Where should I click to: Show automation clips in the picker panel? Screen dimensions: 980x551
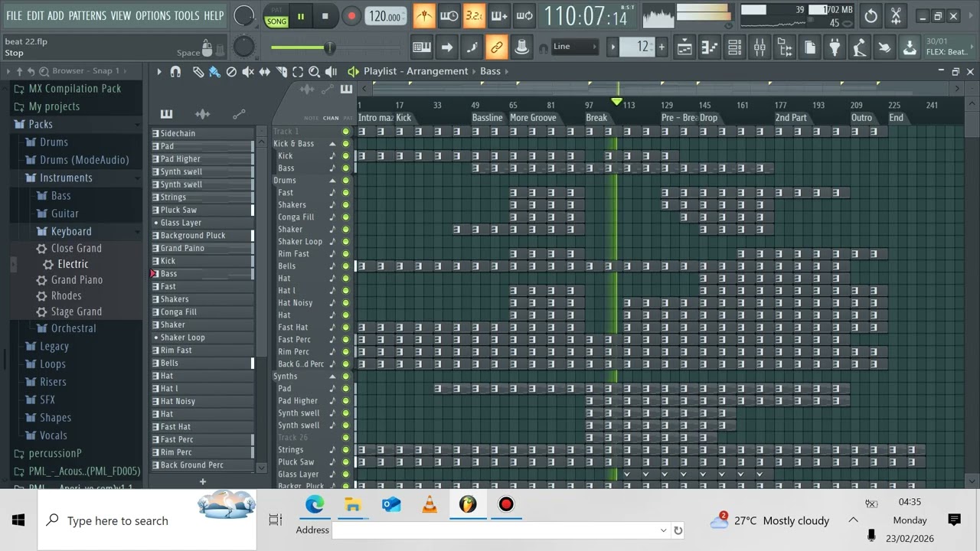[x=239, y=114]
